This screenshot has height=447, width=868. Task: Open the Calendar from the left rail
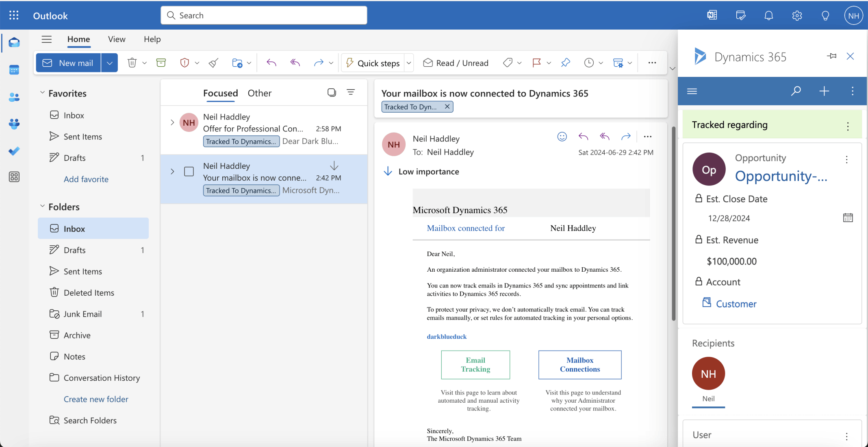14,70
